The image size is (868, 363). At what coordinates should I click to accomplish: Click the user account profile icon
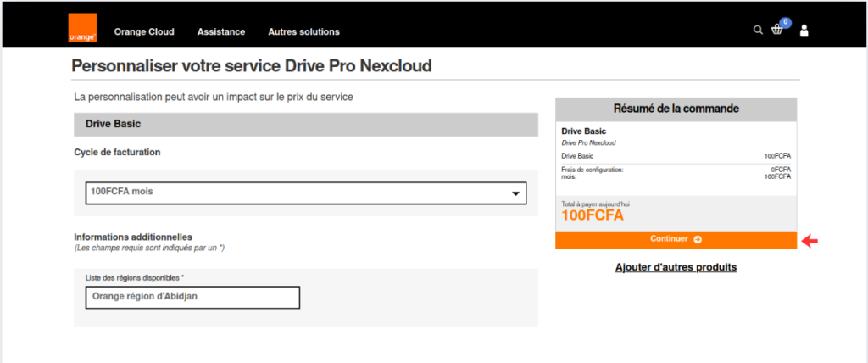point(804,31)
